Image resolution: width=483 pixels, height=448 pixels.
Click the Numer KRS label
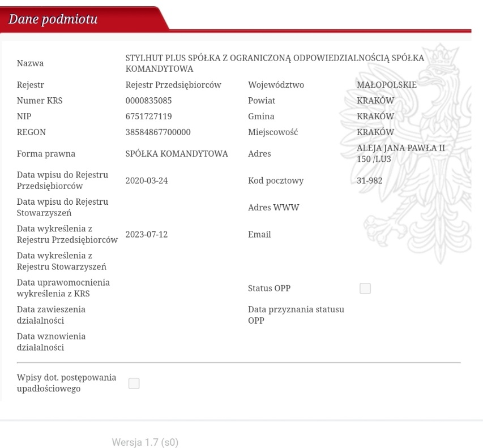[40, 101]
